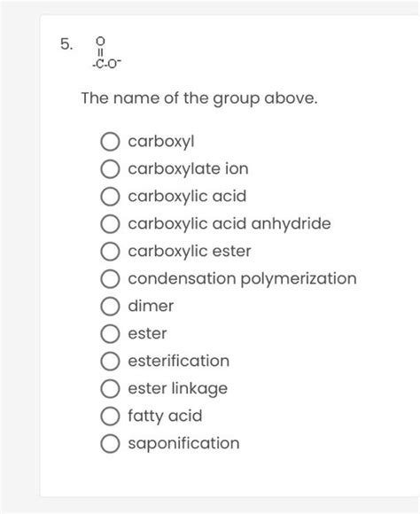Select the ester linkage option
The width and height of the screenshot is (420, 514).
click(x=110, y=388)
